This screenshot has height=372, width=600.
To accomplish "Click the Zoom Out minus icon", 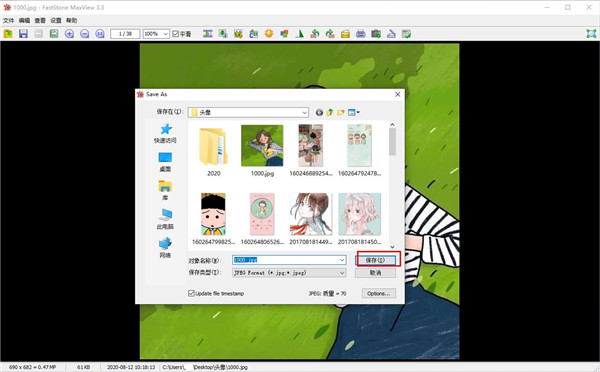I will 85,34.
